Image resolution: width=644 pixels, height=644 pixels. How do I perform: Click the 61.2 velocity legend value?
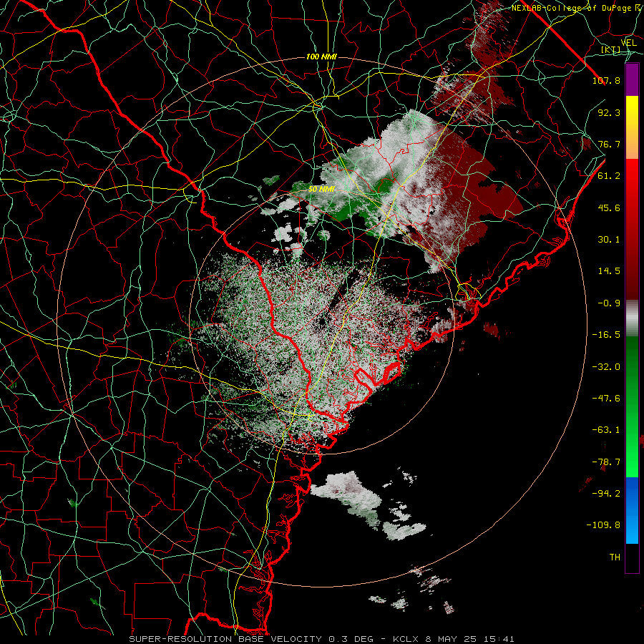pos(609,176)
